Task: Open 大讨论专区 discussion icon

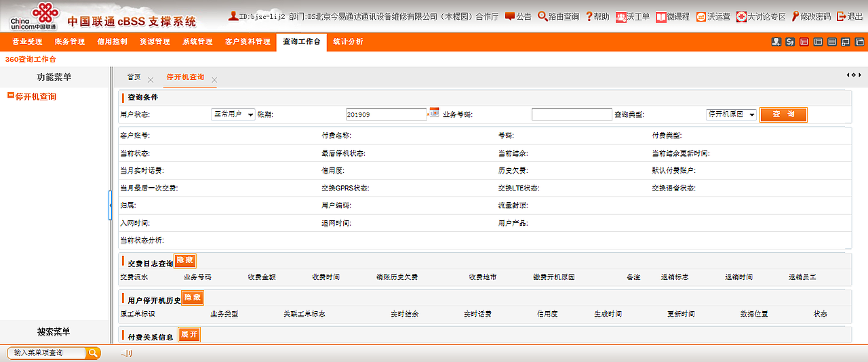Action: tap(741, 16)
